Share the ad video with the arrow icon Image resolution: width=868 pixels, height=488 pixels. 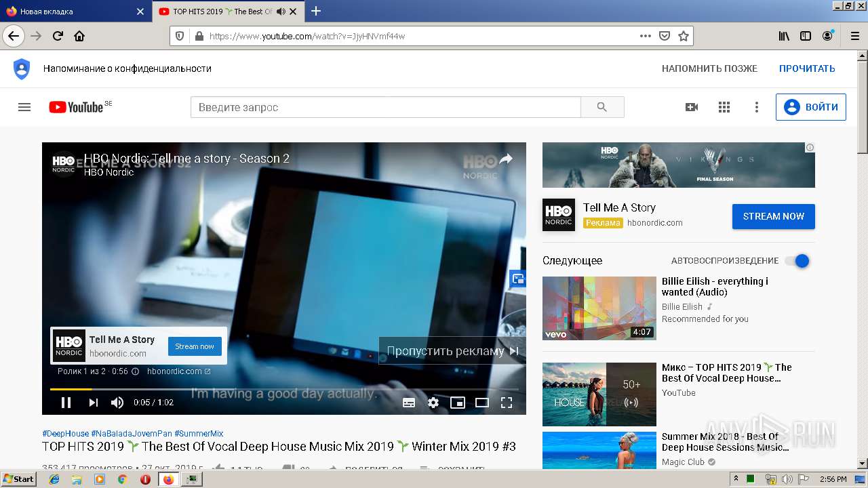point(506,159)
